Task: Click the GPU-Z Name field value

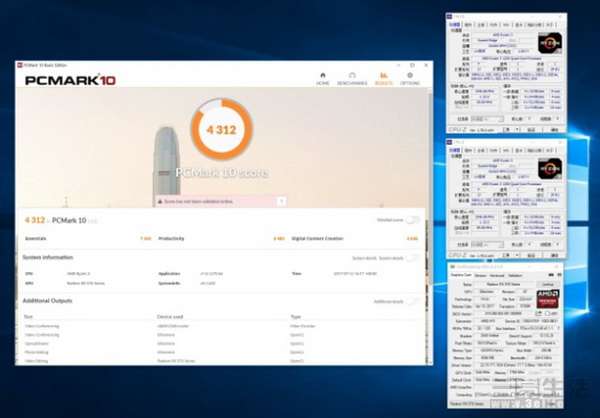Action: (x=503, y=284)
